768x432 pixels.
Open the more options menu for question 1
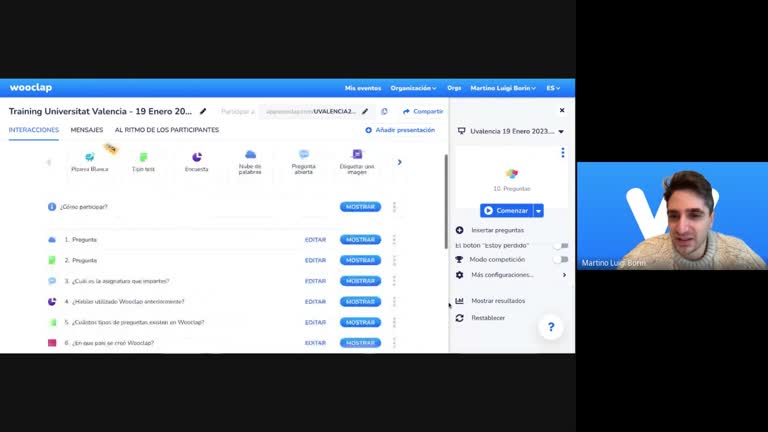point(394,240)
